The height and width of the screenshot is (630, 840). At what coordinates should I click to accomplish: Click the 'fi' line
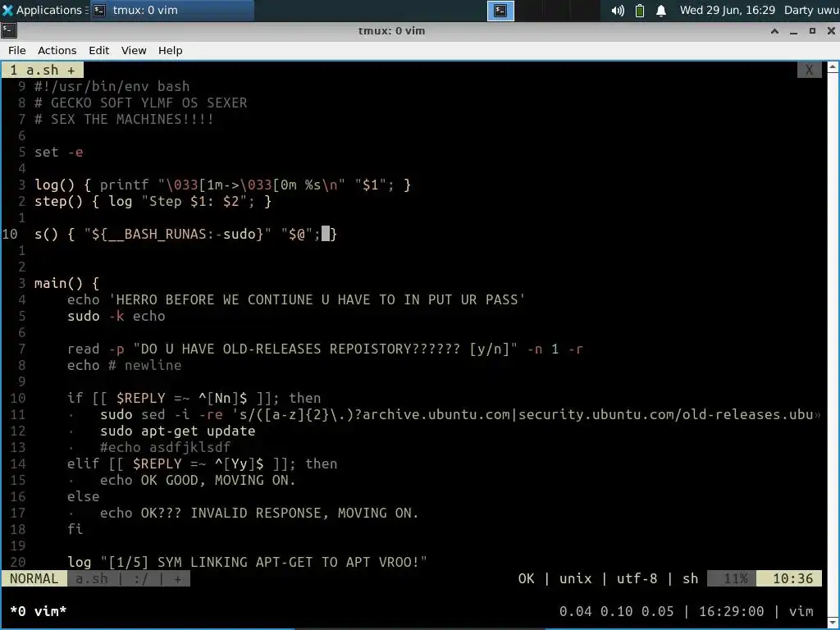(75, 529)
